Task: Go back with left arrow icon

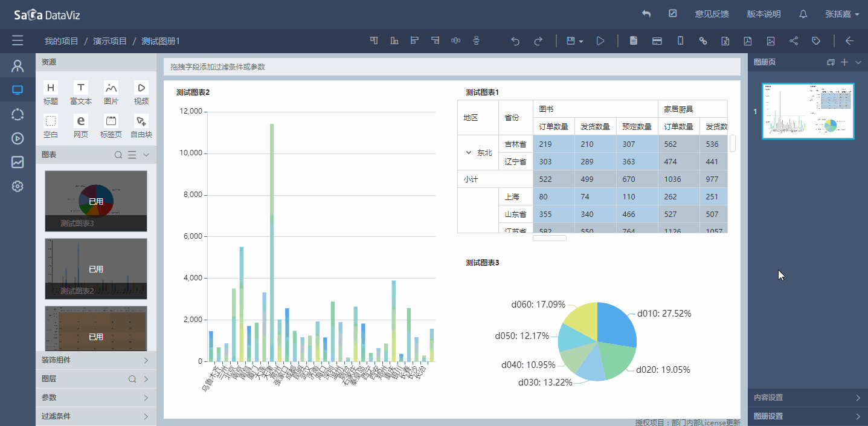Action: point(849,40)
